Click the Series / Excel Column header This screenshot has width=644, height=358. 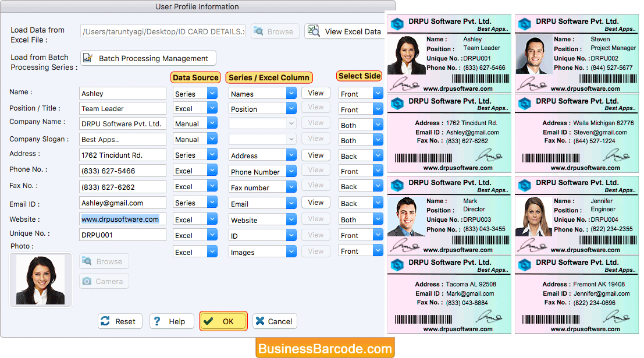tap(269, 77)
